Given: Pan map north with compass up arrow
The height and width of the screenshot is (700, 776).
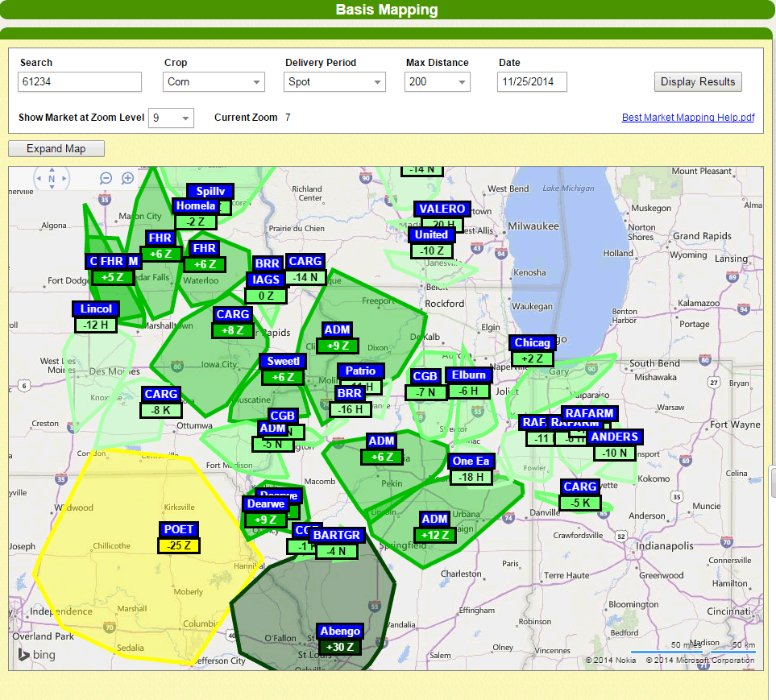Looking at the screenshot, I should pyautogui.click(x=52, y=170).
